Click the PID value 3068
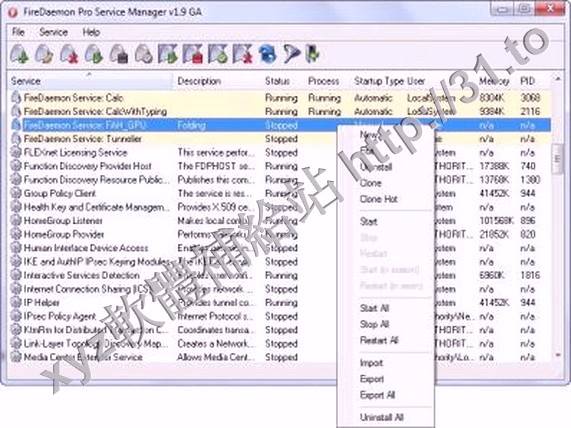The height and width of the screenshot is (428, 571). tap(530, 98)
